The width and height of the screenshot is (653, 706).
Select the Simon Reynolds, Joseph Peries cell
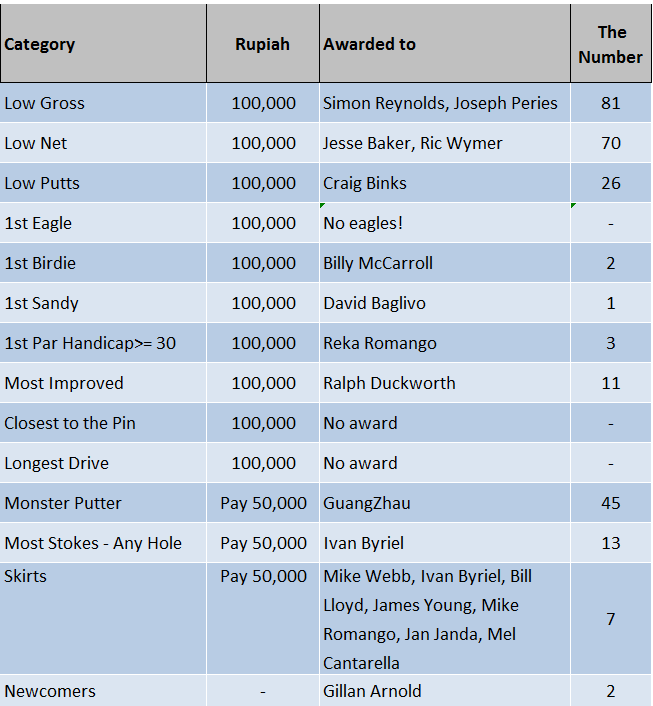tap(440, 103)
